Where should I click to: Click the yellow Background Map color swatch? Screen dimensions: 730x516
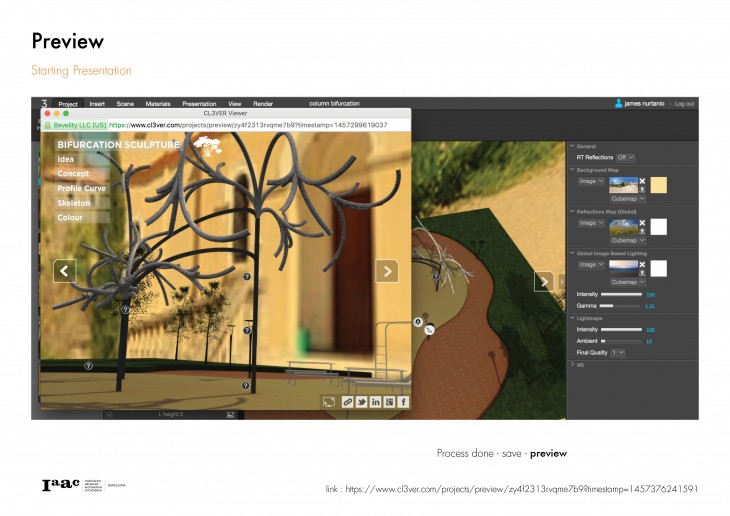coord(659,185)
